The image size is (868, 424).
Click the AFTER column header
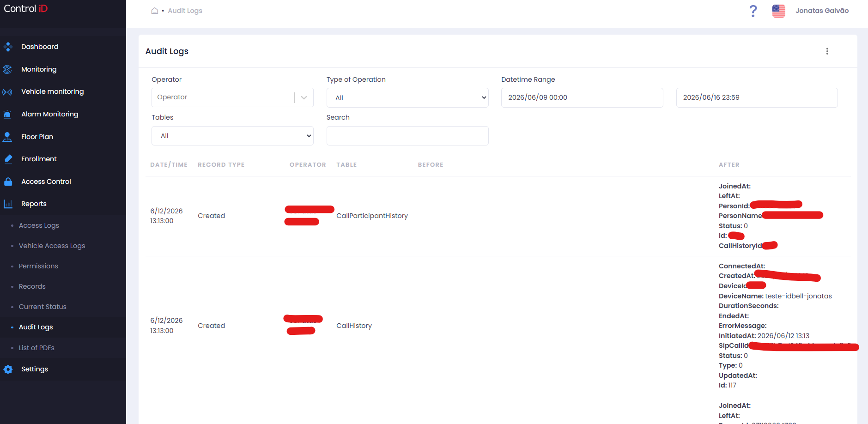pos(729,165)
